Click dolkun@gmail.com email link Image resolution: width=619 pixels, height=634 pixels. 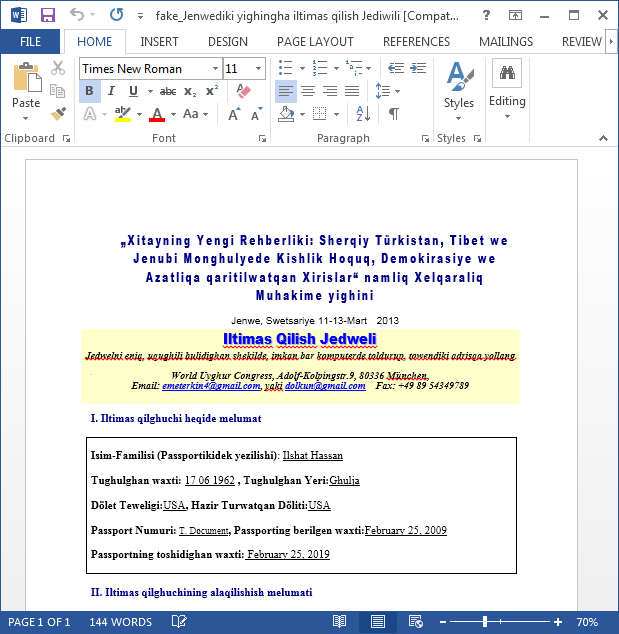[x=325, y=385]
